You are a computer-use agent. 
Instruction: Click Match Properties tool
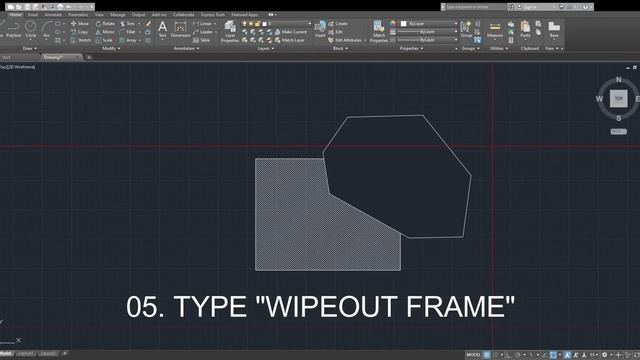(x=379, y=31)
